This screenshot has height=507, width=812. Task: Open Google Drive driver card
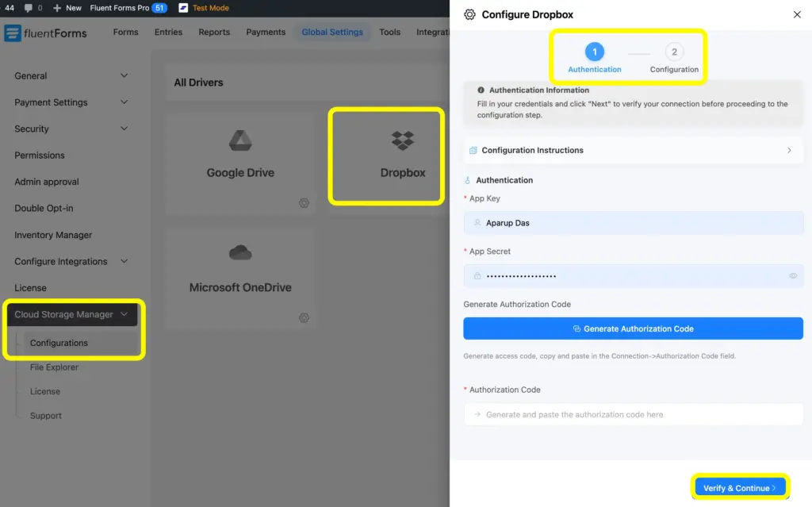click(x=240, y=163)
